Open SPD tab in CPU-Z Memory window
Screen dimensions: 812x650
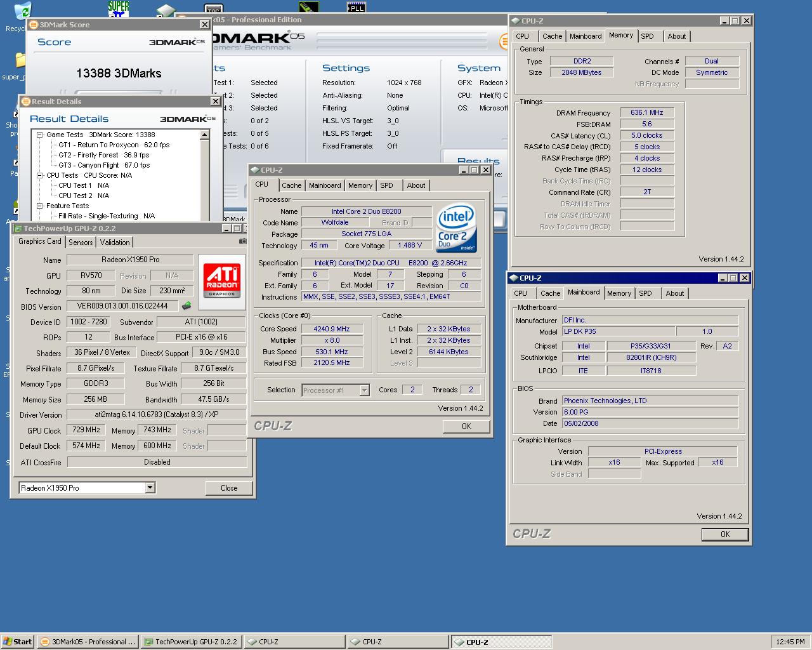[647, 36]
